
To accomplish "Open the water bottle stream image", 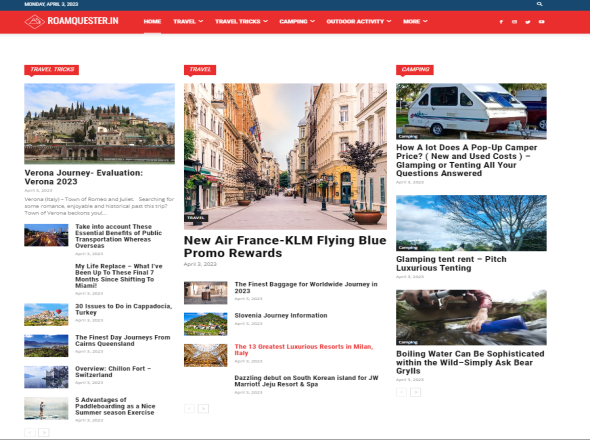I will click(471, 317).
